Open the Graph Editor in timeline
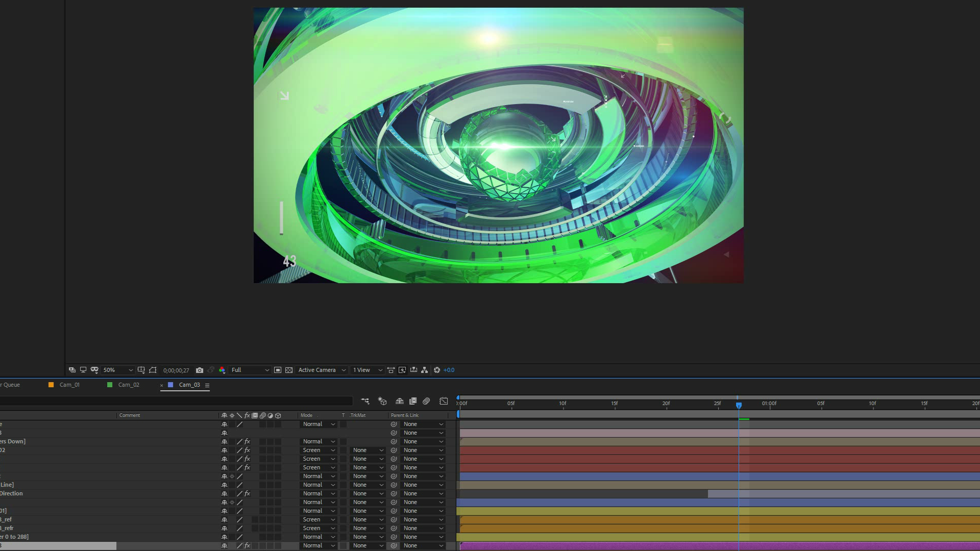This screenshot has width=980, height=551. click(x=444, y=402)
